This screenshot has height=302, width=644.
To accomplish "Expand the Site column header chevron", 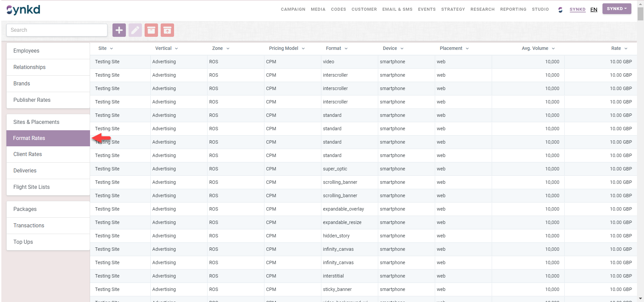I will (111, 49).
